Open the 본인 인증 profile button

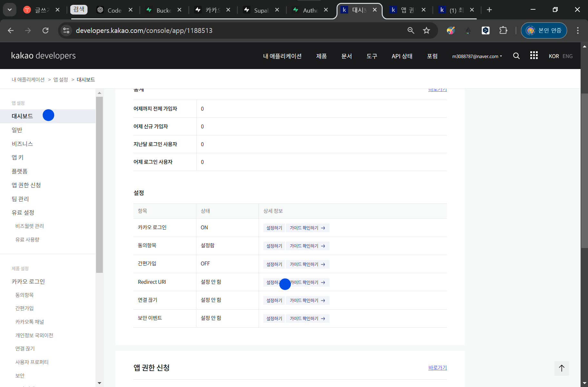(x=544, y=30)
